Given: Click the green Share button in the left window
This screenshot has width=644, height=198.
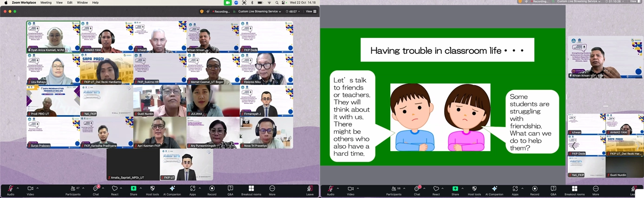Looking at the screenshot, I should click(x=133, y=190).
